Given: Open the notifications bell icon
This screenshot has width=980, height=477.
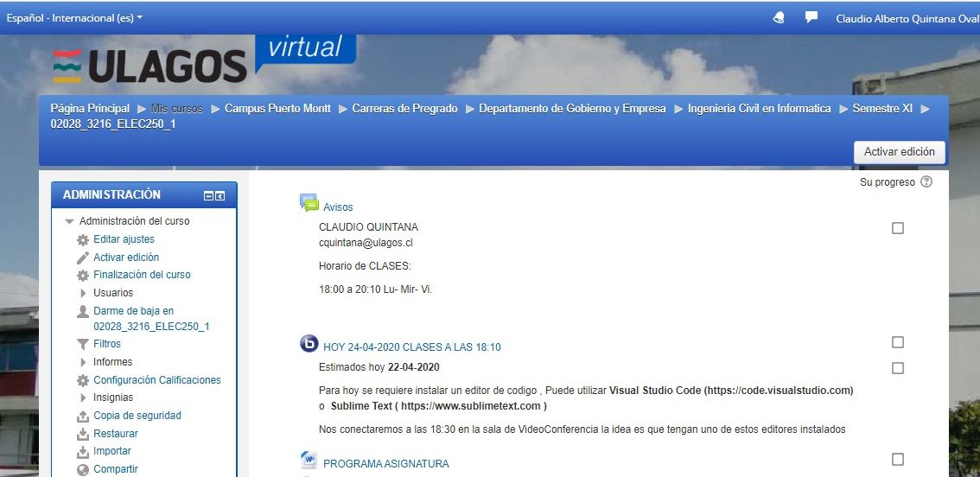Looking at the screenshot, I should [x=779, y=17].
